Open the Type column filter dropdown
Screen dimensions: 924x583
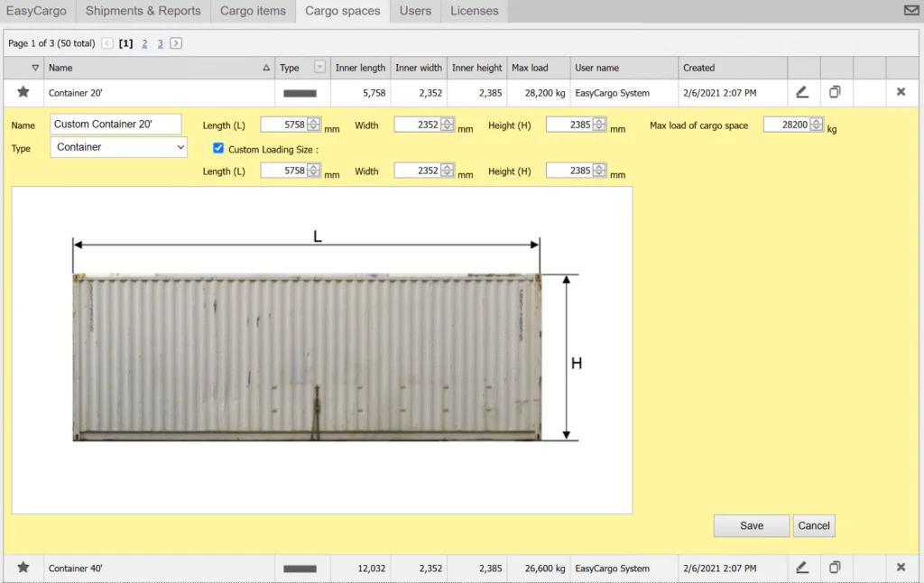319,68
